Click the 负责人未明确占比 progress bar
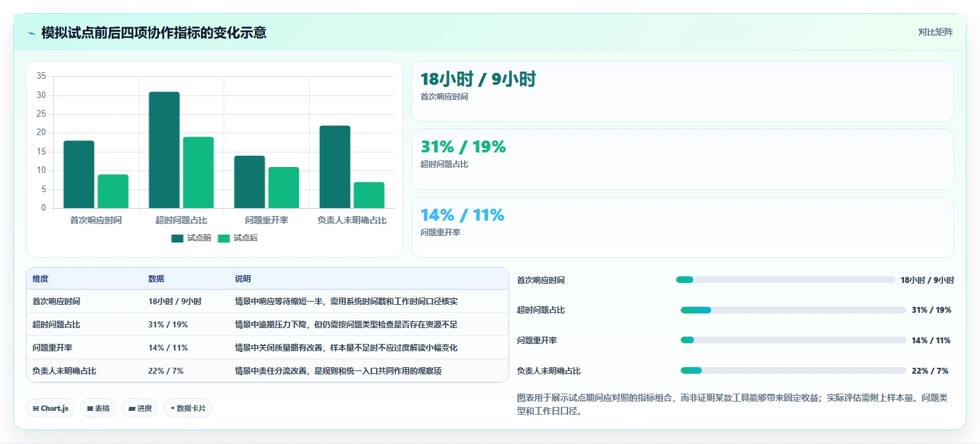This screenshot has height=444, width=980. point(793,370)
